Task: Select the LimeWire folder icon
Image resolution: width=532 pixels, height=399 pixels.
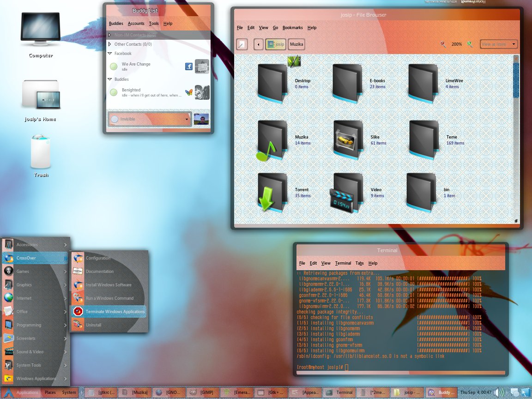Action: click(423, 83)
